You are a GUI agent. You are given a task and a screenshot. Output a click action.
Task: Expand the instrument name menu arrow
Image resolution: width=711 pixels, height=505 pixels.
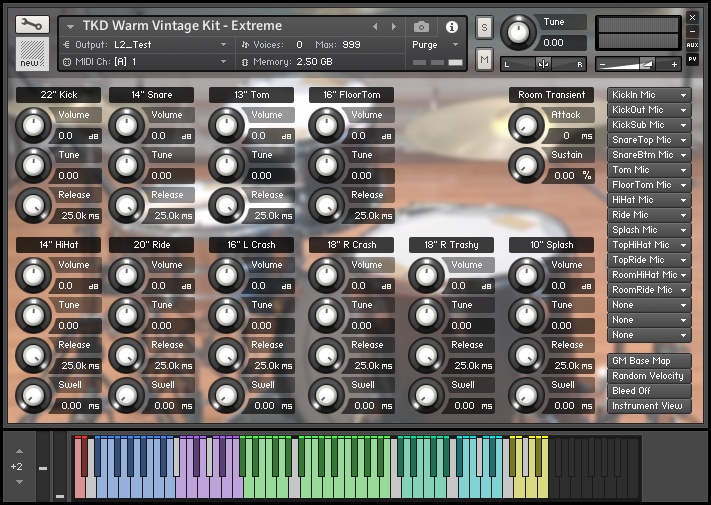[70, 27]
